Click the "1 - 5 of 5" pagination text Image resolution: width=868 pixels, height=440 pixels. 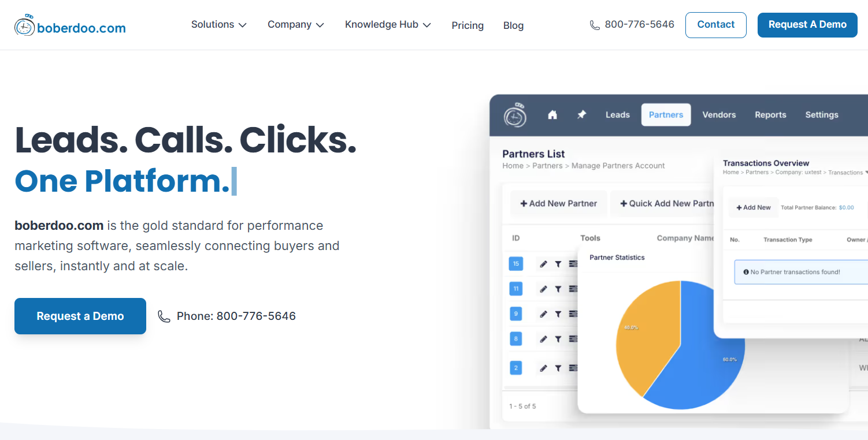click(x=522, y=407)
